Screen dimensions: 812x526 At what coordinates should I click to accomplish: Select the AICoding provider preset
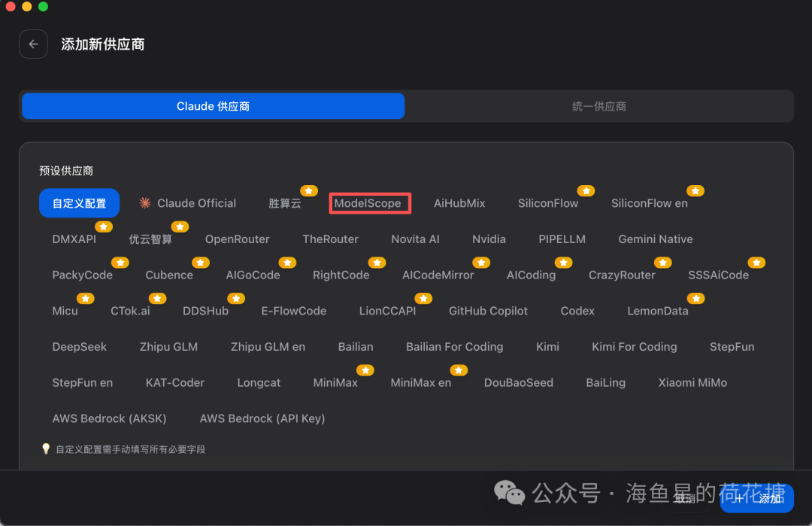[532, 275]
